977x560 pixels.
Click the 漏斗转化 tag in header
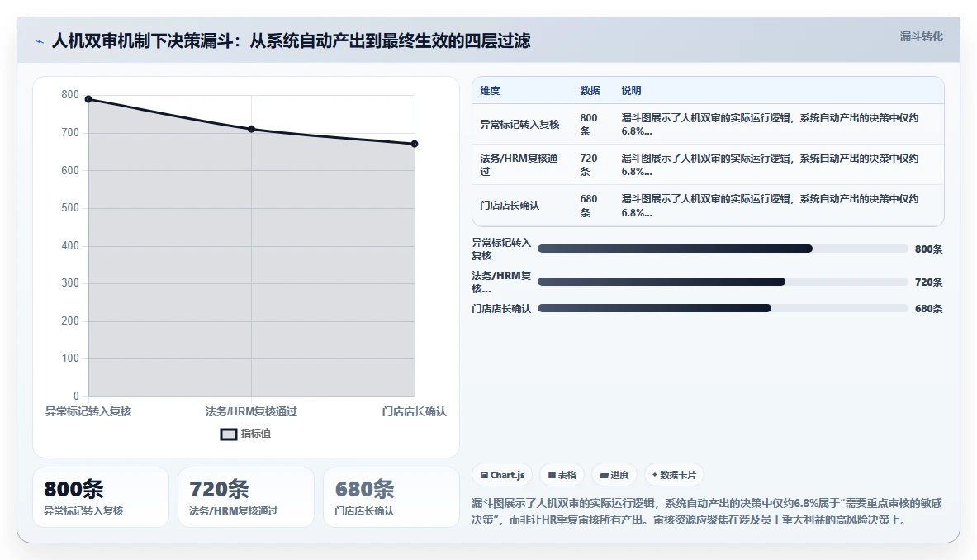click(x=921, y=36)
